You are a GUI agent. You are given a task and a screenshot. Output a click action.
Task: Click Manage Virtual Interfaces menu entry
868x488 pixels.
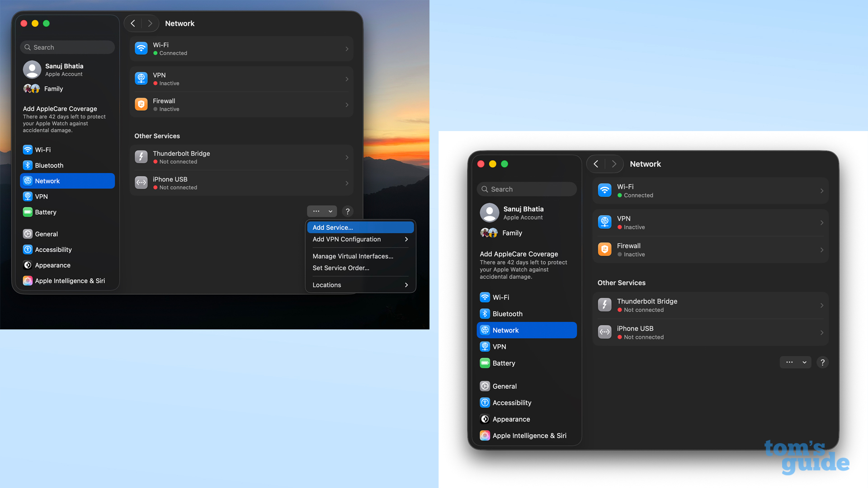353,256
